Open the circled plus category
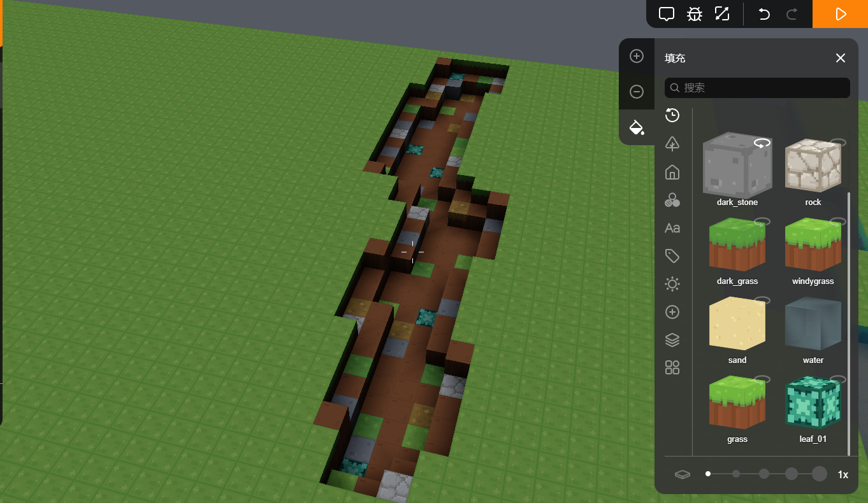 pyautogui.click(x=672, y=312)
